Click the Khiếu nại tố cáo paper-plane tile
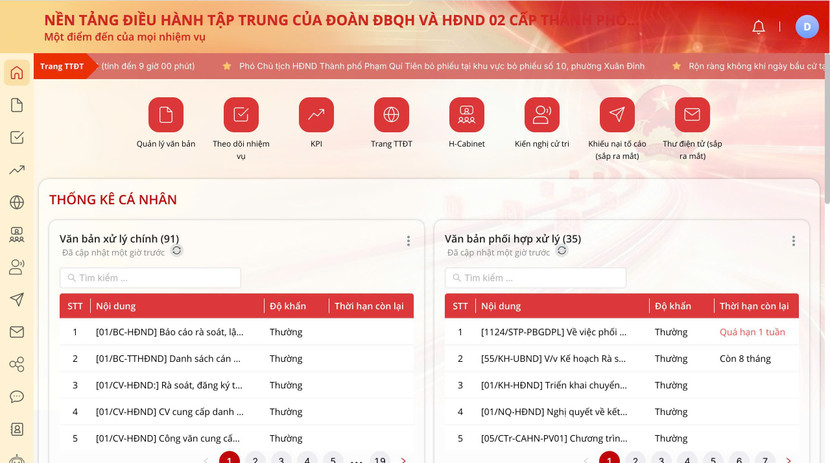 point(617,115)
